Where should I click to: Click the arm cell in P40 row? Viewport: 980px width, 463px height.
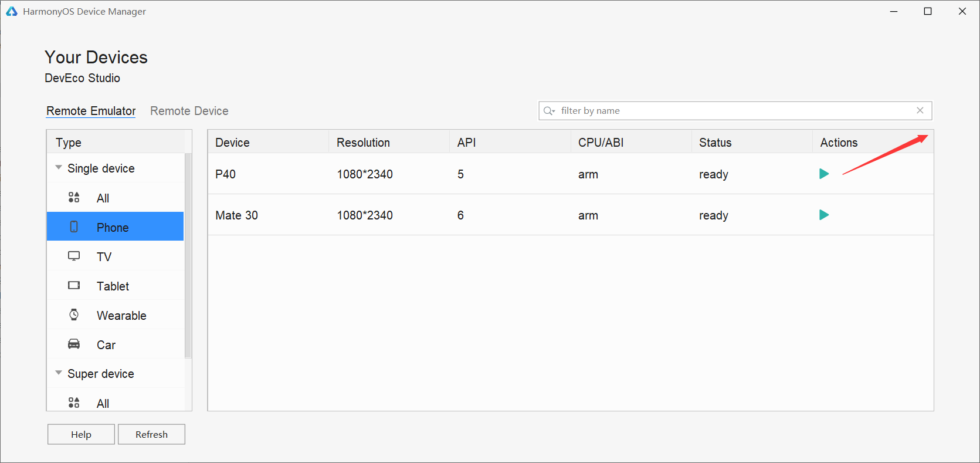click(588, 174)
